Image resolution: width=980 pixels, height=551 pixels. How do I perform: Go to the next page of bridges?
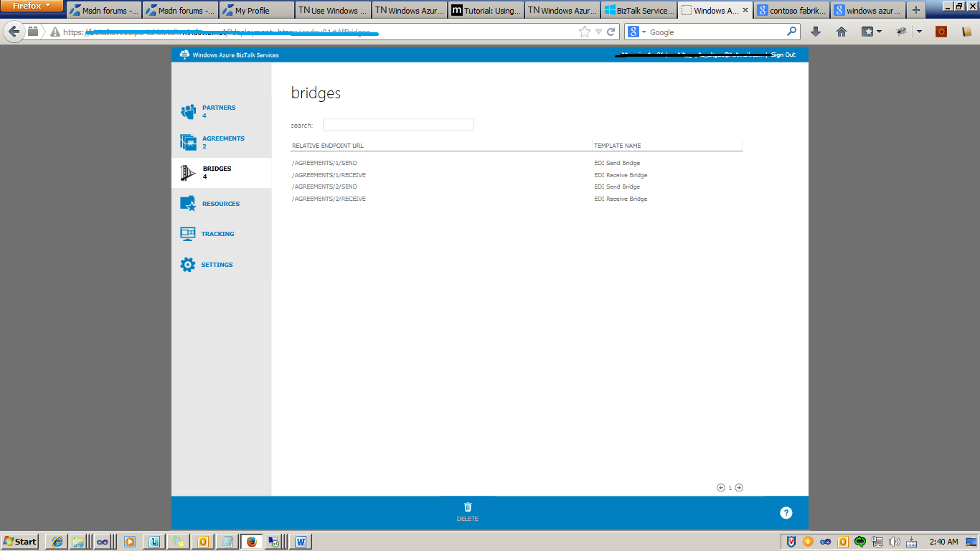coord(739,488)
